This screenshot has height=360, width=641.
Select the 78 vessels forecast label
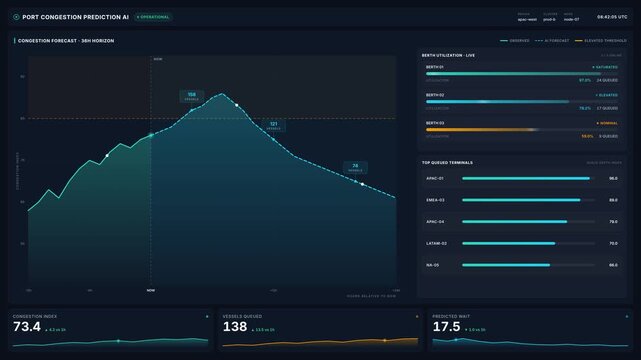pos(355,167)
